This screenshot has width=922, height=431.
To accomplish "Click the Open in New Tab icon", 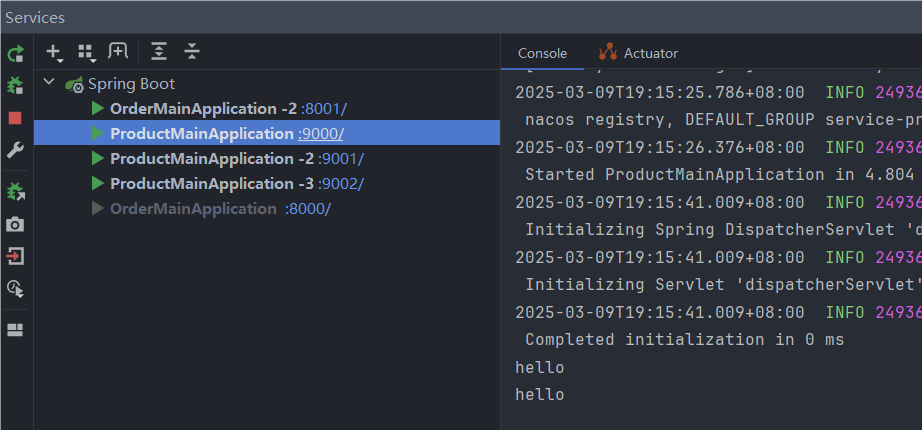I will [118, 51].
